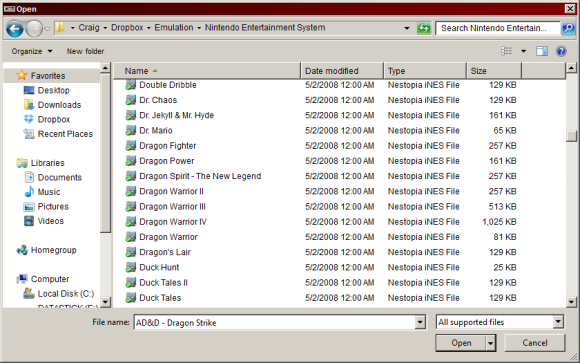This screenshot has width=580, height=363.
Task: Select the Dragon Power file icon
Action: 130,161
